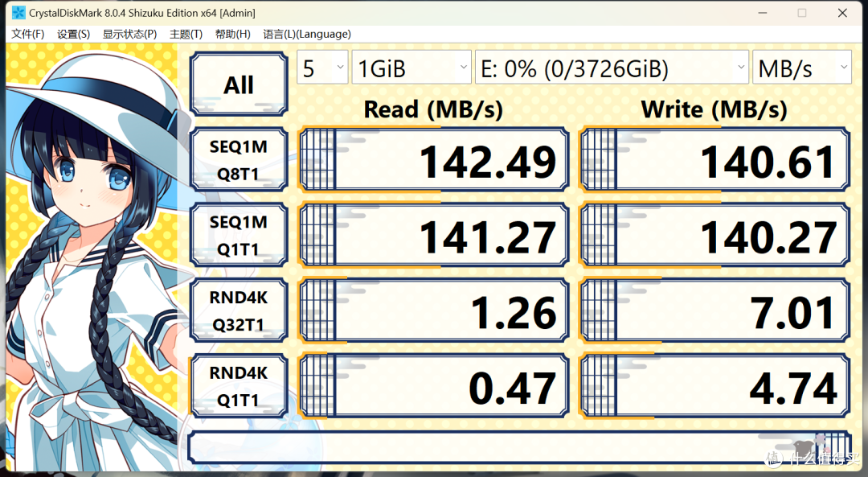
Task: Open the 语言(L)(Language) menu
Action: (x=307, y=34)
